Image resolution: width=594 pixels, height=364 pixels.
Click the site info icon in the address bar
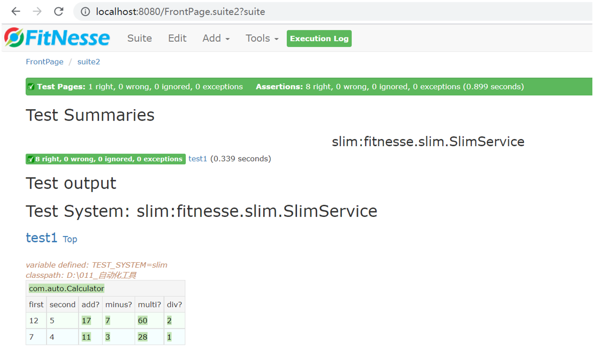tap(86, 12)
